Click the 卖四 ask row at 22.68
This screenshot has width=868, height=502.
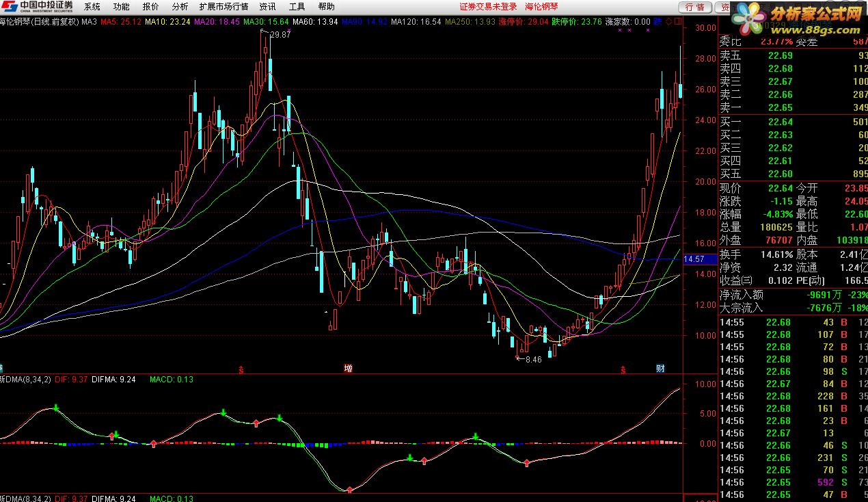pyautogui.click(x=793, y=68)
